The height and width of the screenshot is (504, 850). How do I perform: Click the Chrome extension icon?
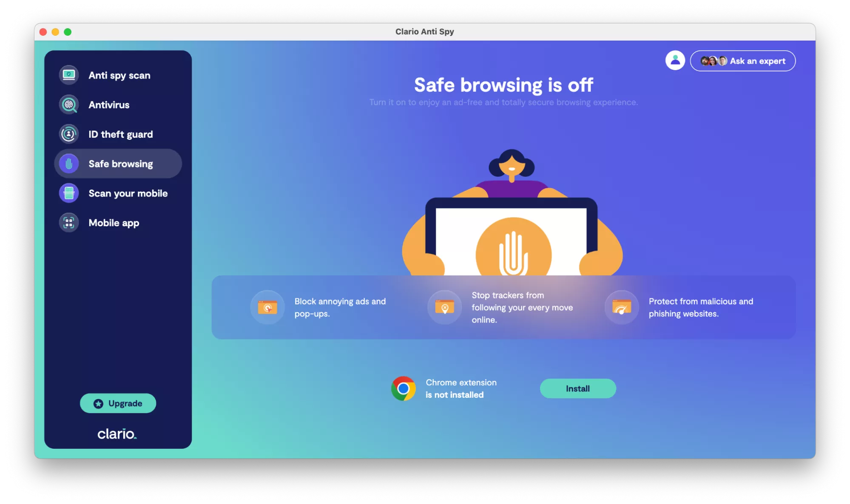(x=403, y=388)
